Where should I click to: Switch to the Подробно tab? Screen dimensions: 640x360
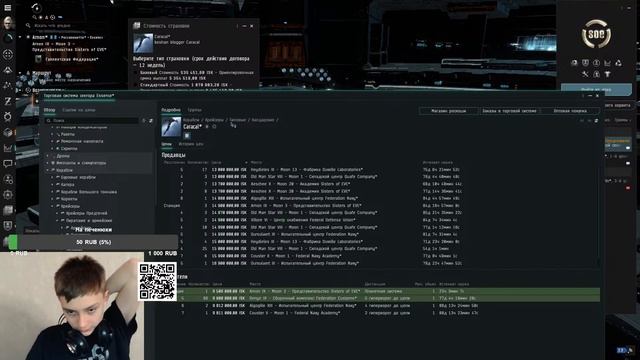pos(171,110)
